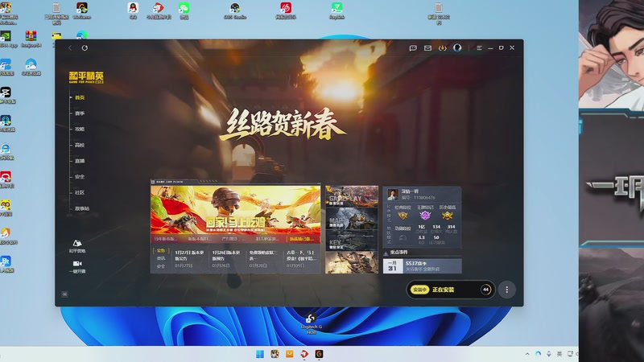Open NetEase Cloud Music desktop shortcut
Screen dimensions: 644x362
click(286, 10)
